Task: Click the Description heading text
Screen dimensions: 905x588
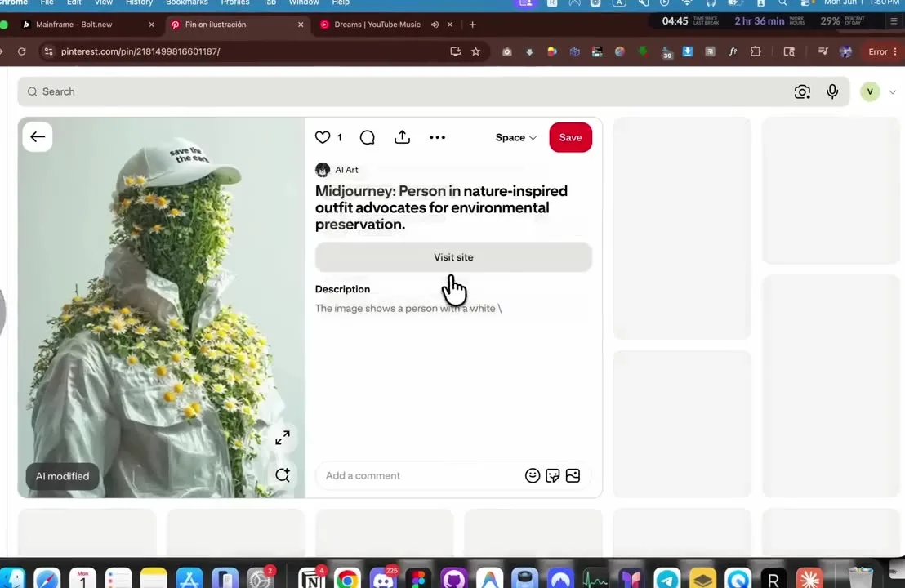Action: click(x=342, y=289)
